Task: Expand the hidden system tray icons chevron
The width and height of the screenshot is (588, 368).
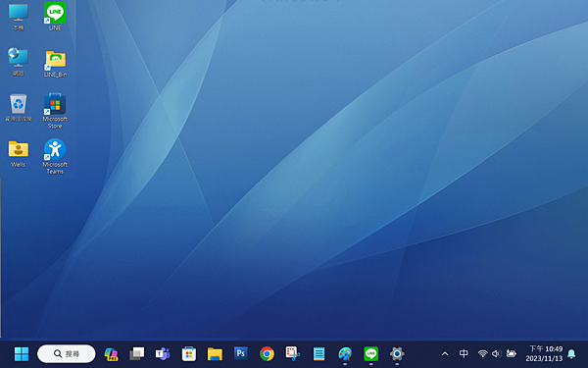Action: click(445, 353)
